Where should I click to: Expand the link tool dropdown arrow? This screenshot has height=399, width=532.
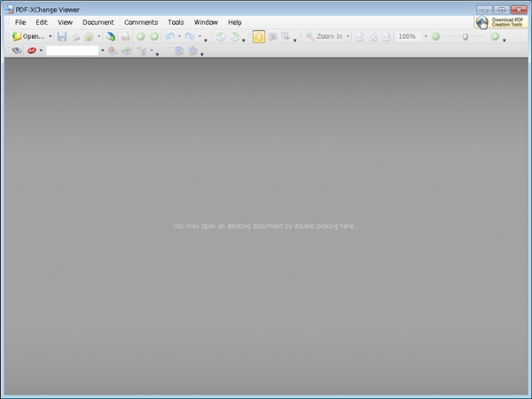152,51
